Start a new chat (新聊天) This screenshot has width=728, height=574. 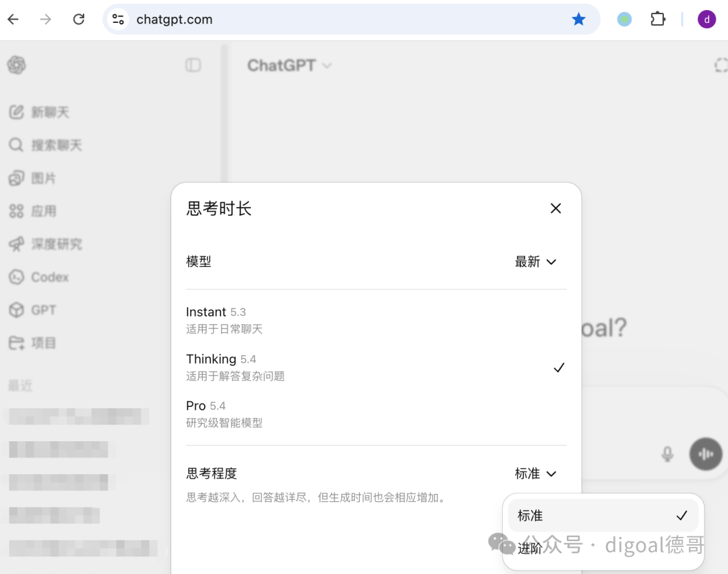pyautogui.click(x=40, y=113)
